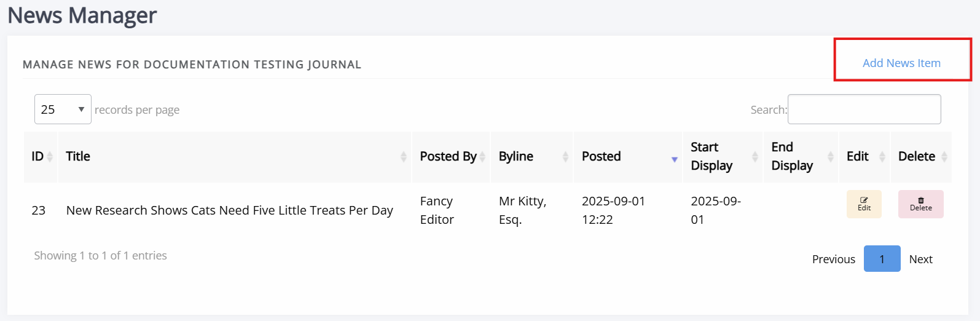Viewport: 980px width, 321px height.
Task: Click the Add News Item link
Action: [901, 63]
